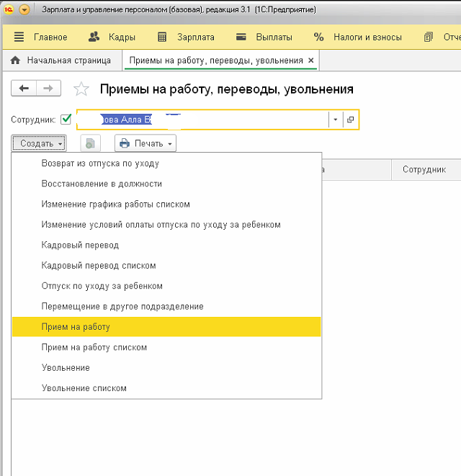Open the Главное section
The width and height of the screenshot is (461, 476).
[50, 37]
